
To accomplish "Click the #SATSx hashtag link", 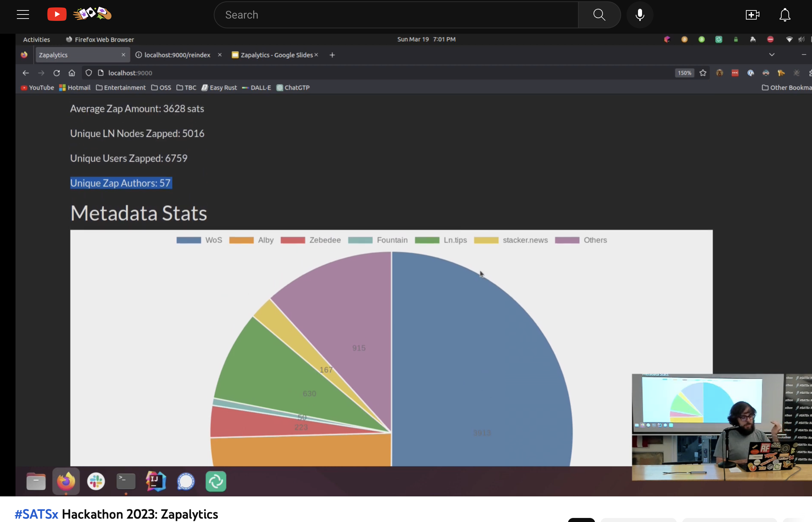I will click(x=36, y=514).
